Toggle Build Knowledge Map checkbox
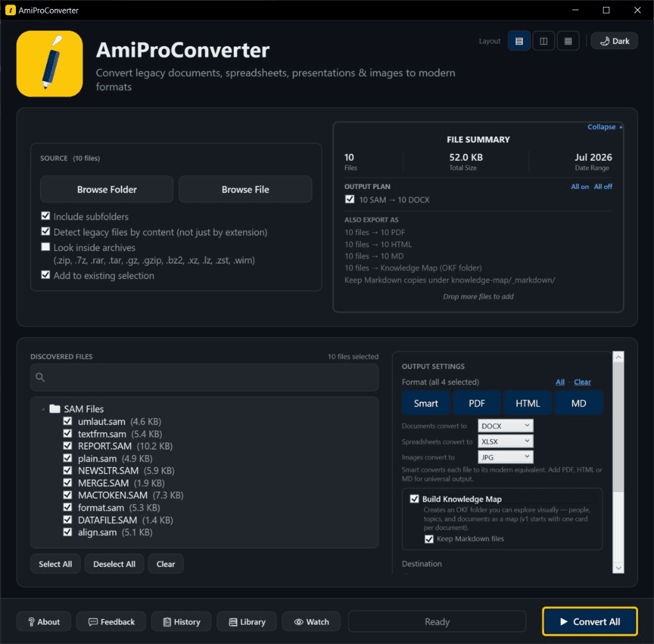 click(414, 499)
